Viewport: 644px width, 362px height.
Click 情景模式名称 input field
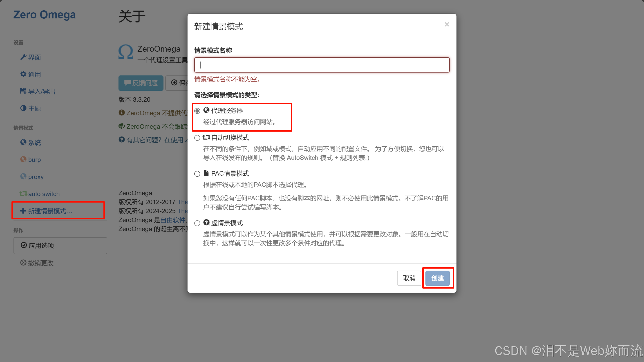[x=322, y=65]
